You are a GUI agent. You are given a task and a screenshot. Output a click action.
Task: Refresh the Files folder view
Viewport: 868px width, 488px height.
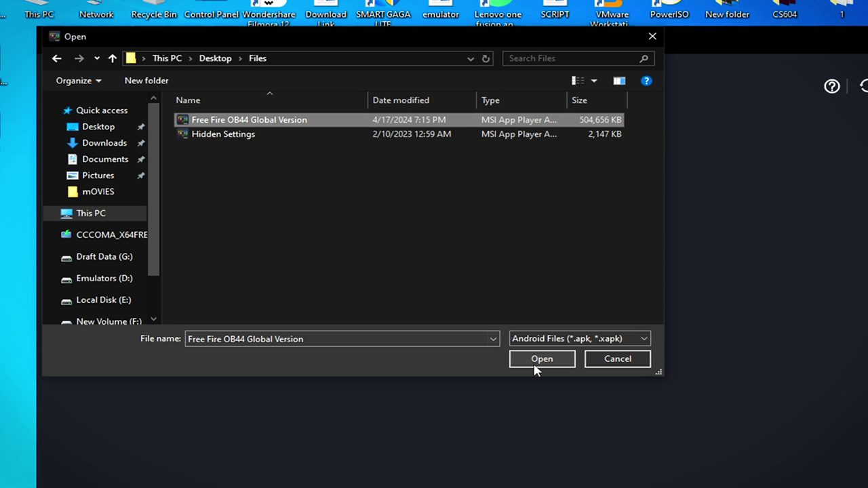(x=486, y=59)
